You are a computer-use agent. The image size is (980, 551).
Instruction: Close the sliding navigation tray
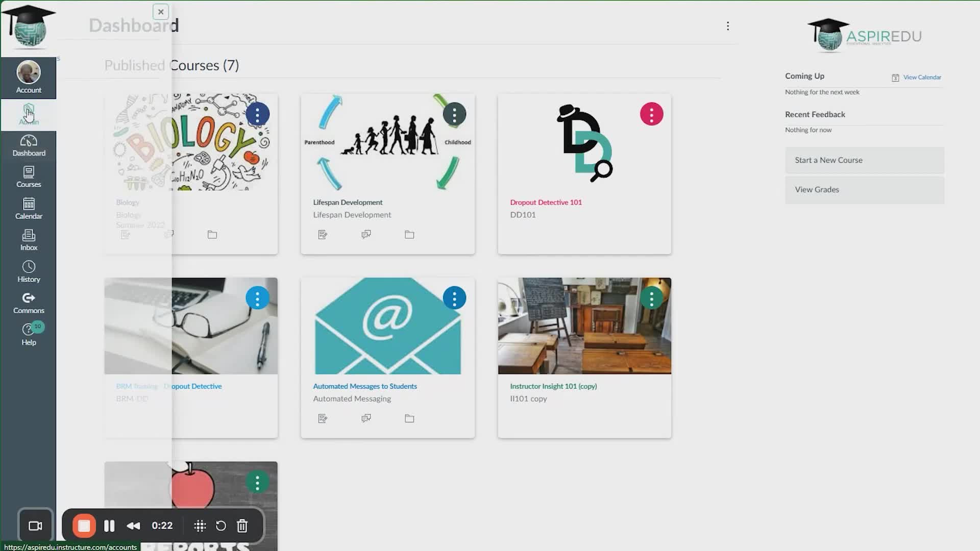coord(161,12)
